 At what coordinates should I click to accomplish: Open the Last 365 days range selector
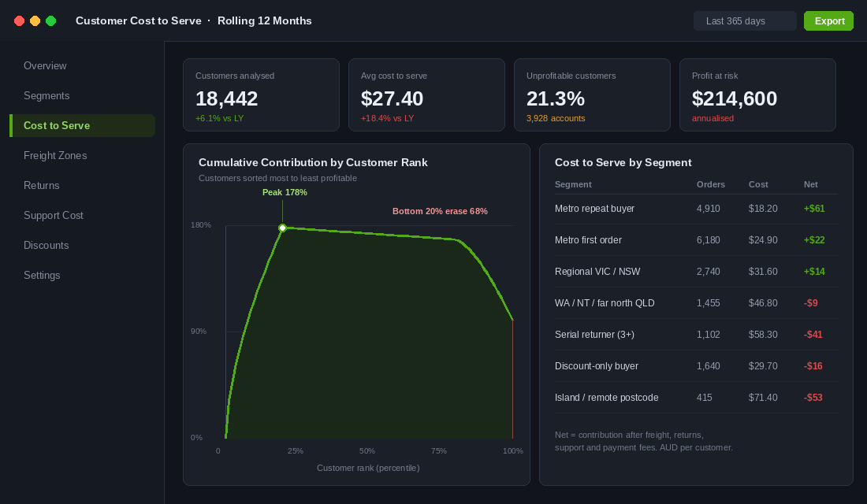click(x=745, y=21)
